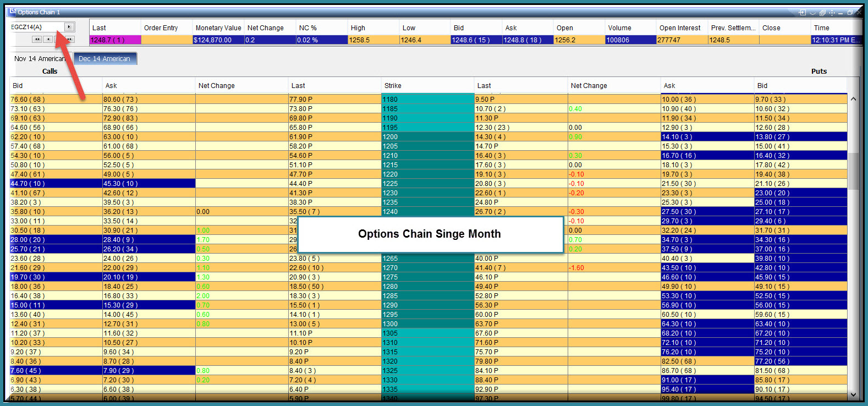Click the scroll-down arrow of the chain scrollbar
This screenshot has width=868, height=406.
coord(853,394)
